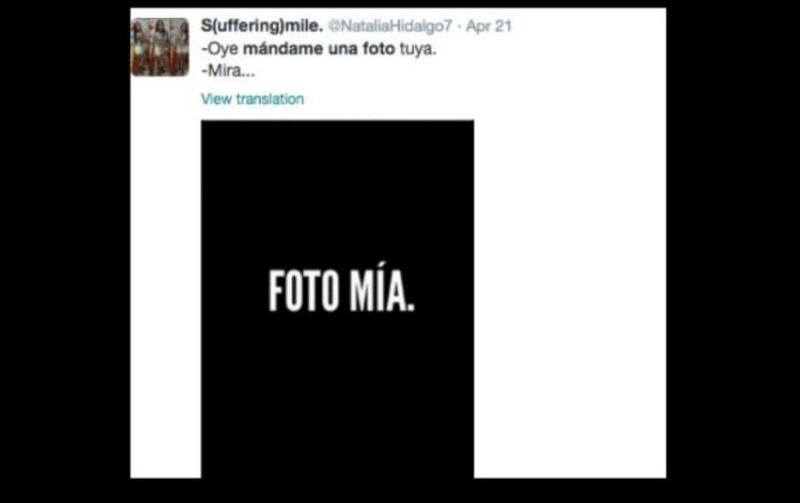Click white space below the profile avatar
Screen dimensions: 800x503
[165, 277]
